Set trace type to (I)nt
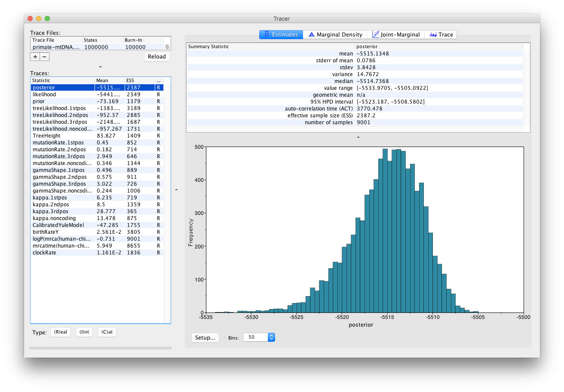The width and height of the screenshot is (564, 392). [84, 332]
